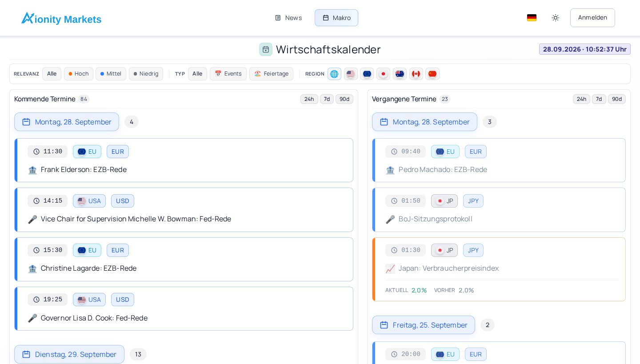The width and height of the screenshot is (640, 364).
Task: Open BoJ-Sitzungsprotokoll event
Action: pyautogui.click(x=499, y=210)
